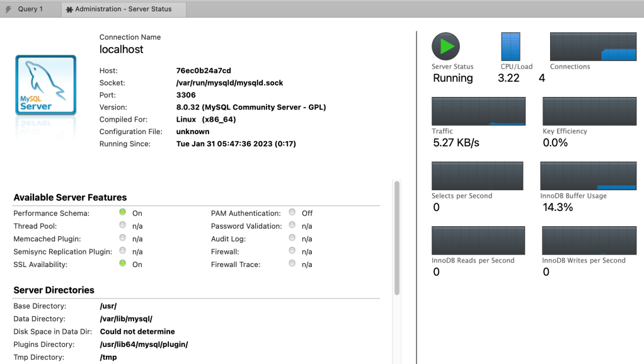The height and width of the screenshot is (364, 644).
Task: Click the socket path /var/run/mysqld/mysqld.sock
Action: (229, 83)
